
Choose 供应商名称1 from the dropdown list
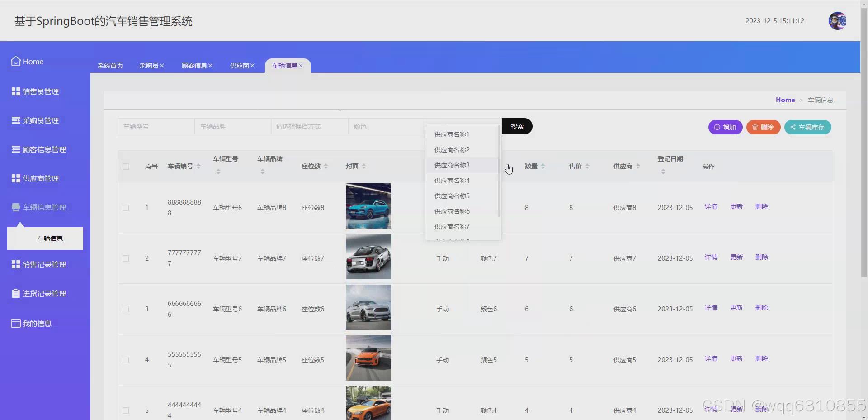click(x=462, y=134)
